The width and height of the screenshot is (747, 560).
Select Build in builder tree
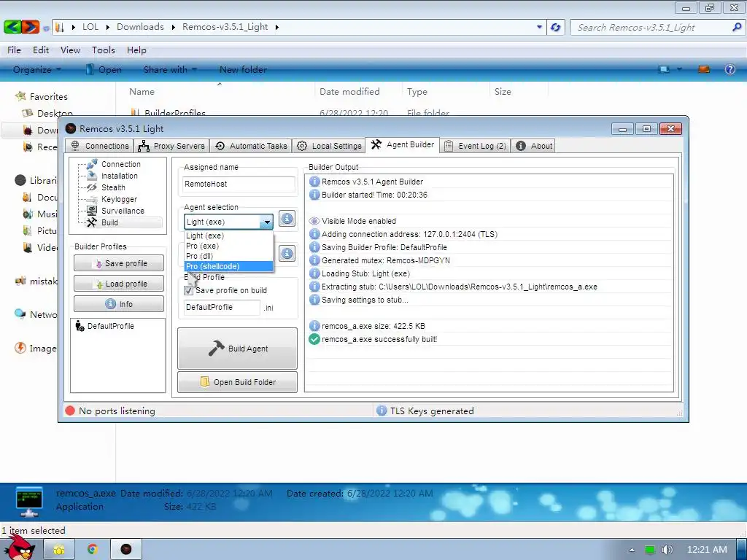pos(109,222)
